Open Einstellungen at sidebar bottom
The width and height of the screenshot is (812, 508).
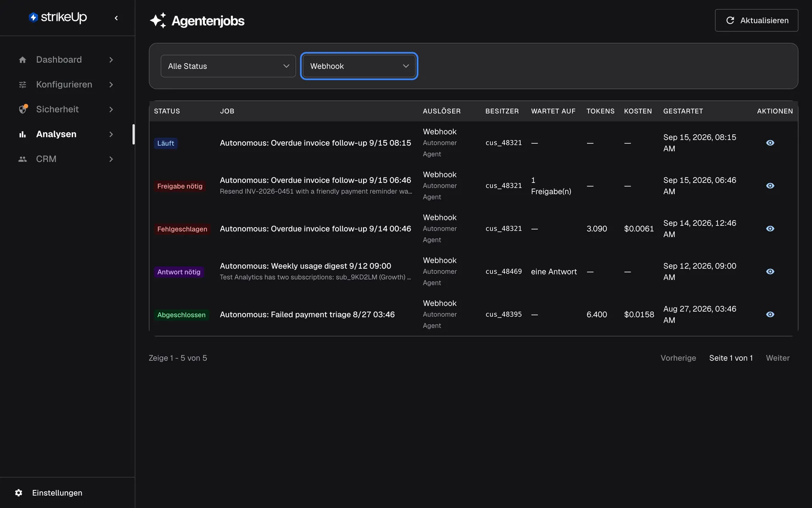(57, 493)
